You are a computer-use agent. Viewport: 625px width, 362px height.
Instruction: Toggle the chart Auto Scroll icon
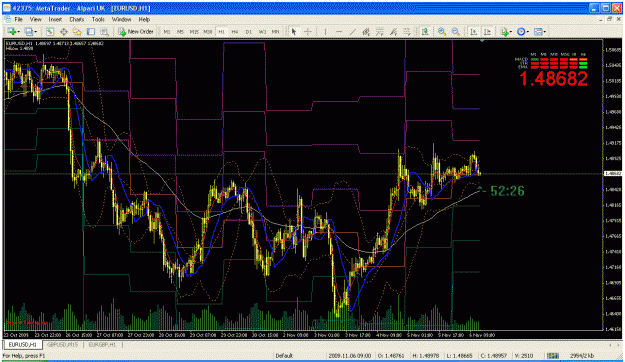pos(474,31)
